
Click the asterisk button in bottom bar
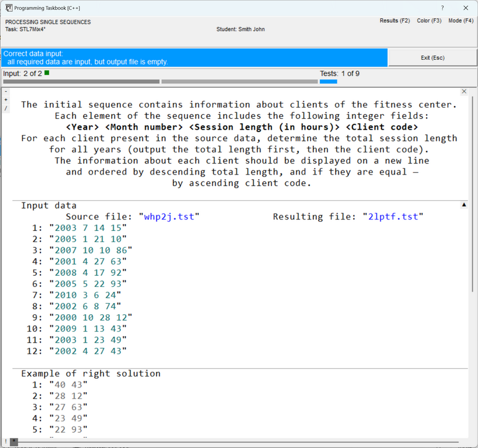[x=14, y=442]
